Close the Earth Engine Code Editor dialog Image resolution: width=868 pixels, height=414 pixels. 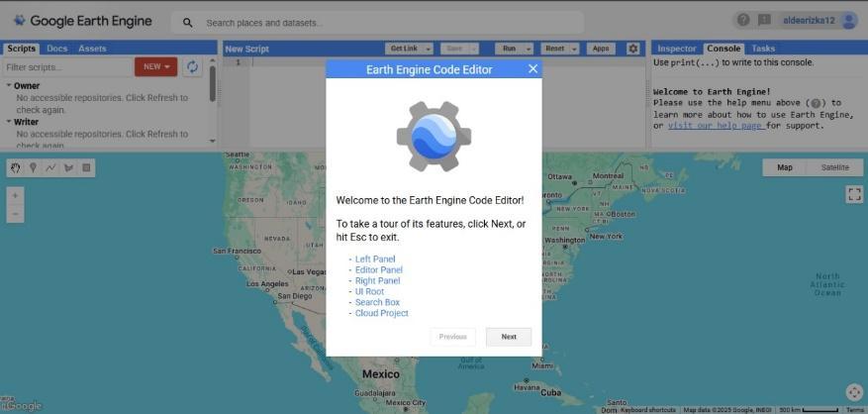click(x=532, y=68)
